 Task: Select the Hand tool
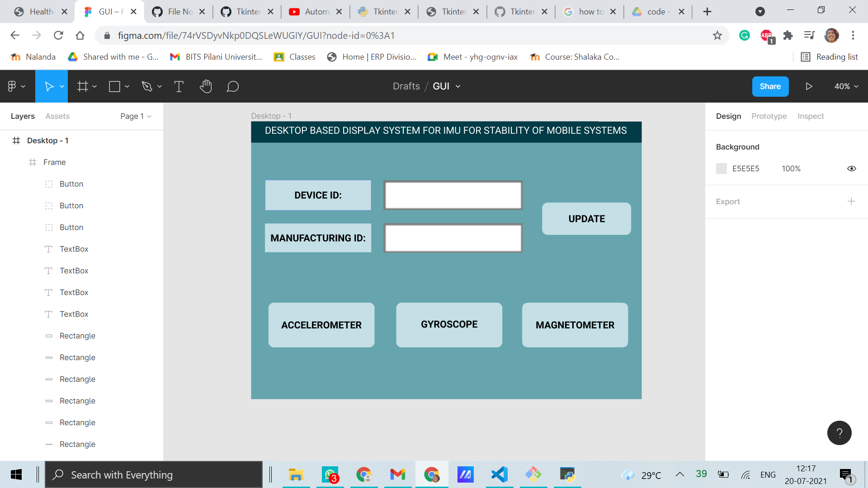click(x=206, y=86)
